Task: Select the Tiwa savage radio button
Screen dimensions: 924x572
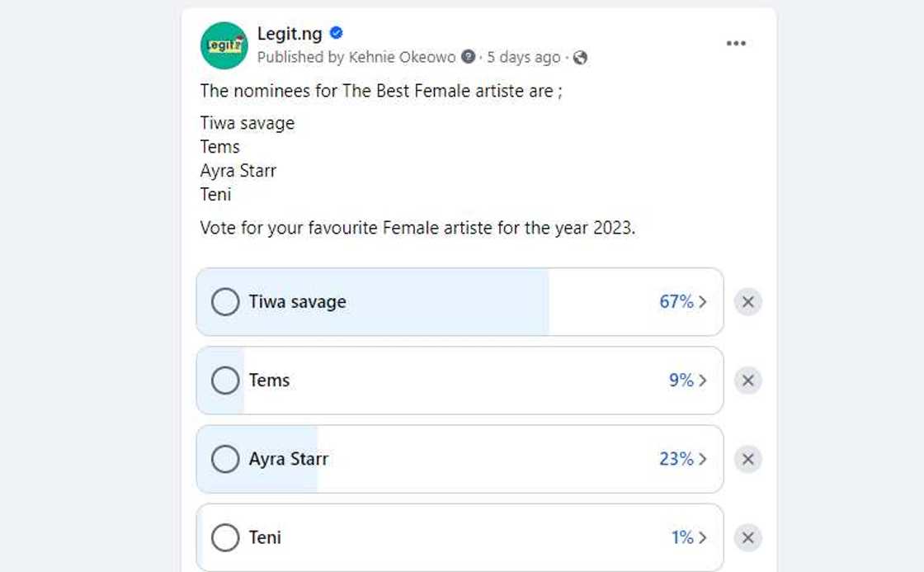Action: click(224, 302)
